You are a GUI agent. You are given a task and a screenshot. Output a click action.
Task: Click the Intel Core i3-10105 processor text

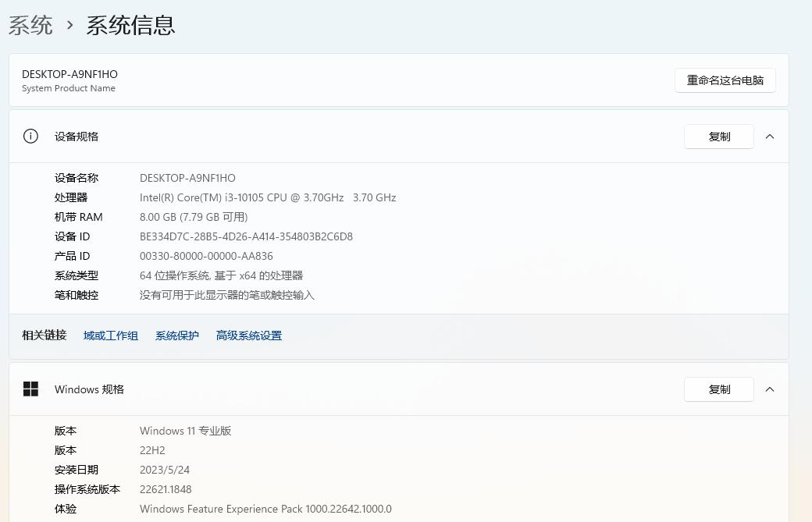(268, 197)
